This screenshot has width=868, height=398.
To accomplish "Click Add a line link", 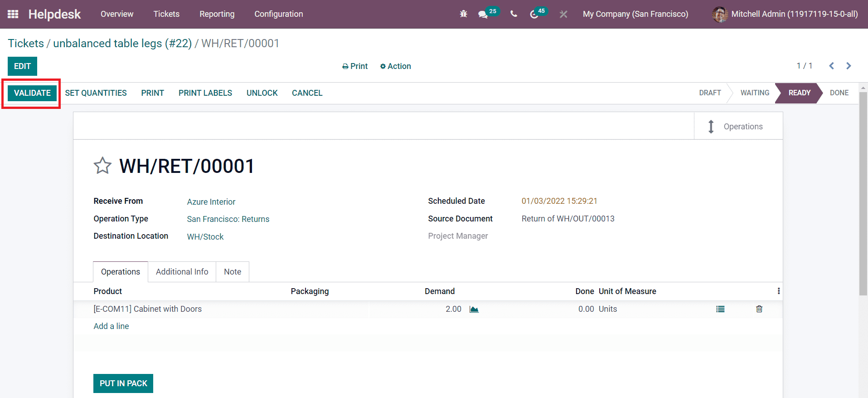I will (111, 326).
